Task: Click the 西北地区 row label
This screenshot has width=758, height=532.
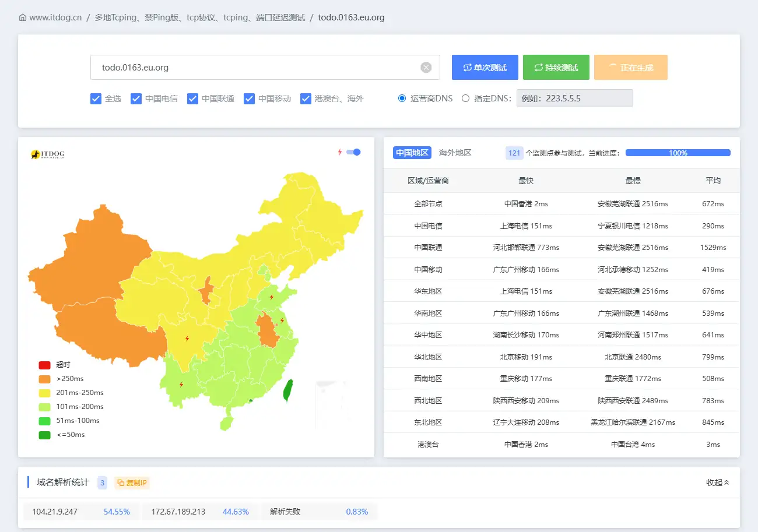Action: 429,401
